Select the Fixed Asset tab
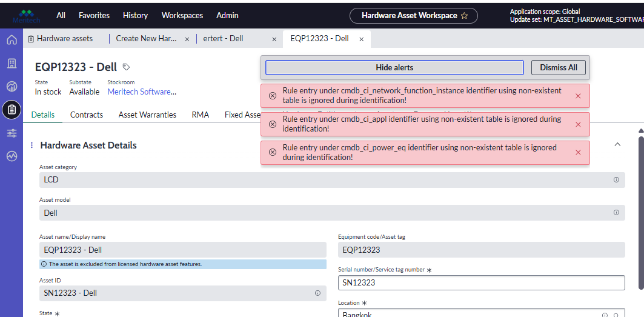Screen dimensions: 644x317 tap(242, 115)
